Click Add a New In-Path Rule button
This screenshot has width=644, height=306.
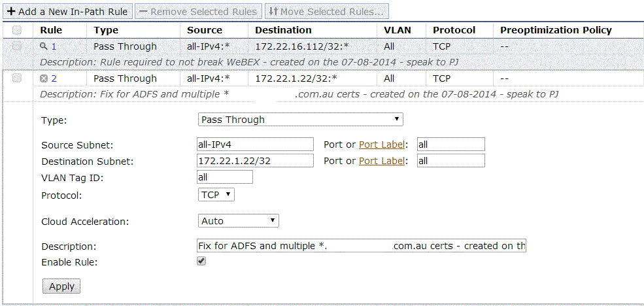point(67,12)
